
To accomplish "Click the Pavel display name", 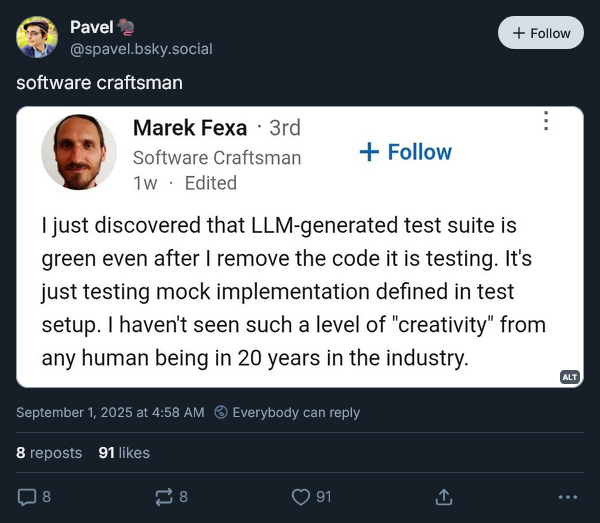I will [x=91, y=27].
